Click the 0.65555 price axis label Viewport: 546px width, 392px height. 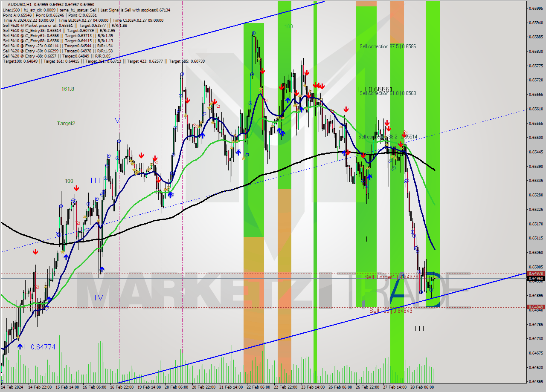pyautogui.click(x=536, y=124)
